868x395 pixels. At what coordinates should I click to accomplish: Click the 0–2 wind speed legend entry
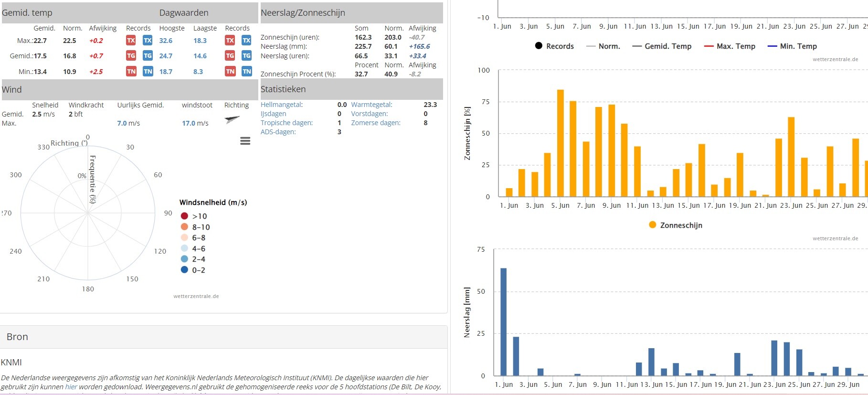point(193,270)
